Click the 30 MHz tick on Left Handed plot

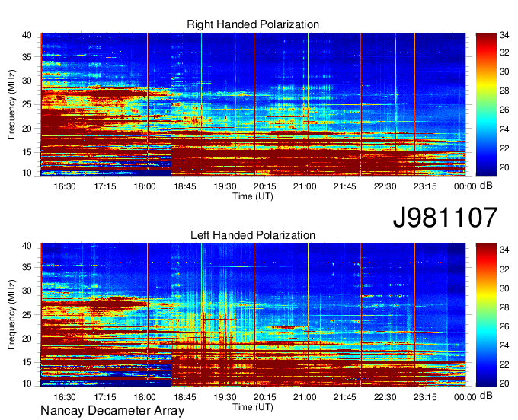pos(27,291)
